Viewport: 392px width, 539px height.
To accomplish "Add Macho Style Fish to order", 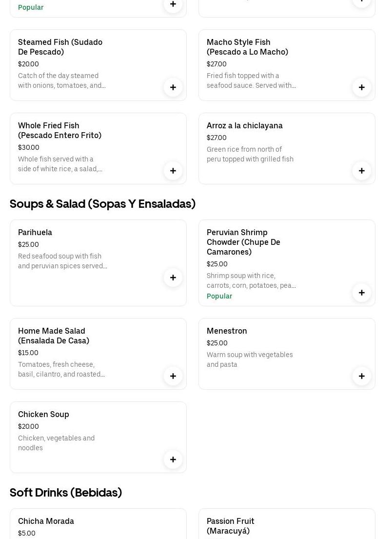I will 362,87.
